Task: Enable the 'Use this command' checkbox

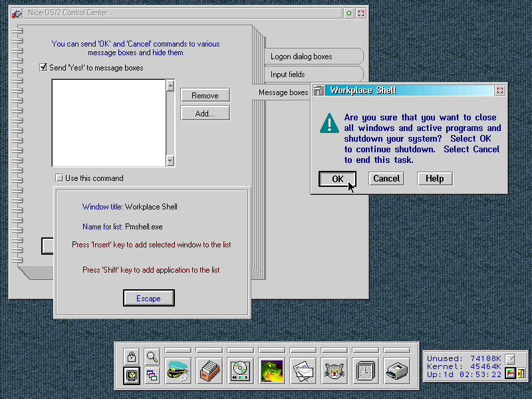Action: point(59,178)
